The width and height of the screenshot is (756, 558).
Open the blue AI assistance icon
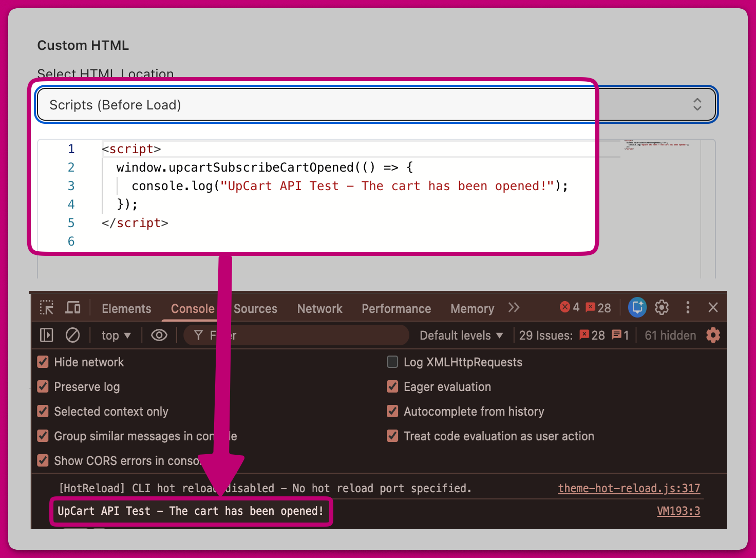coord(637,308)
